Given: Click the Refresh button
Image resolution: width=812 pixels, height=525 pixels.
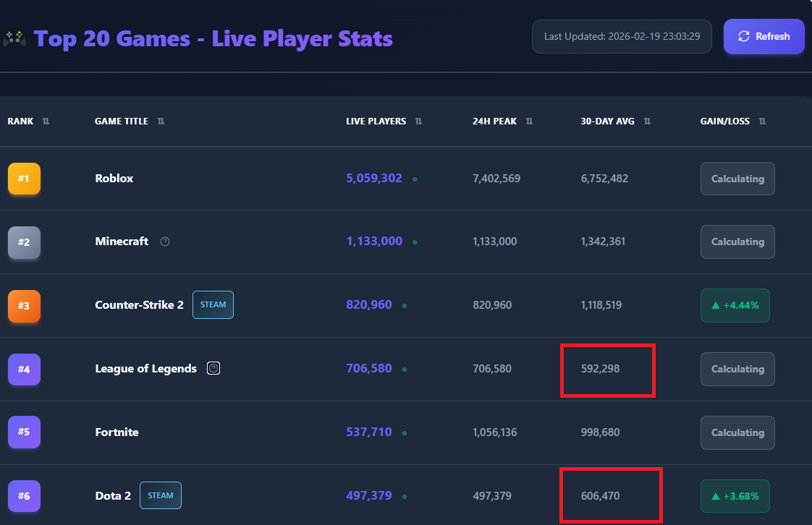Looking at the screenshot, I should click(764, 36).
